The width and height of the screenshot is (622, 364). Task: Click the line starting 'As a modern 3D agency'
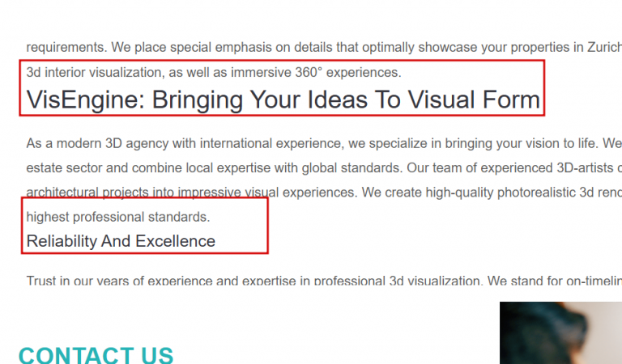tap(324, 143)
